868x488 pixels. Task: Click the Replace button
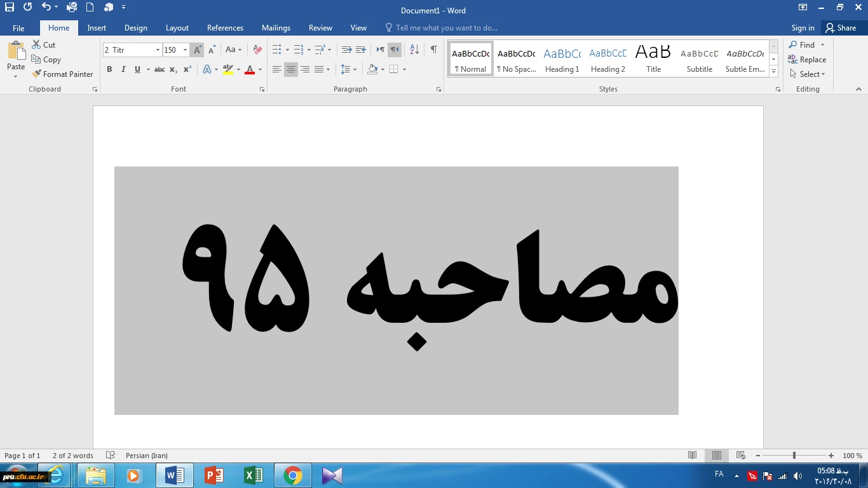(x=807, y=60)
